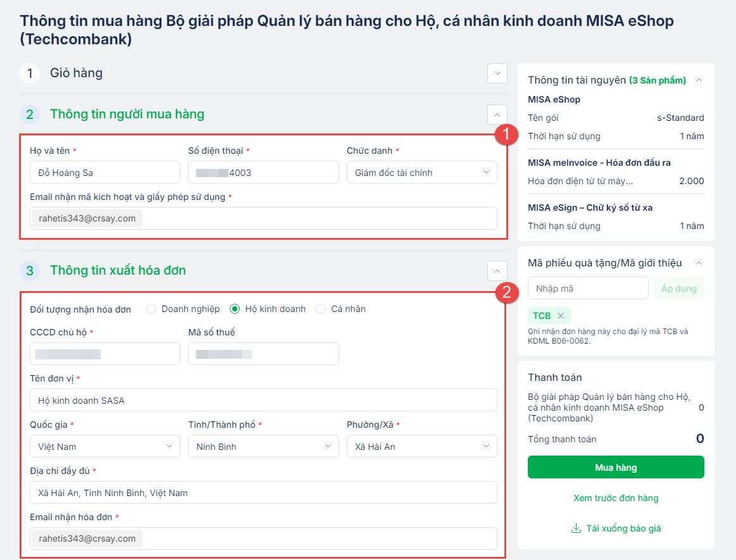Open the Quốc gia dropdown
Image resolution: width=736 pixels, height=560 pixels.
point(104,446)
